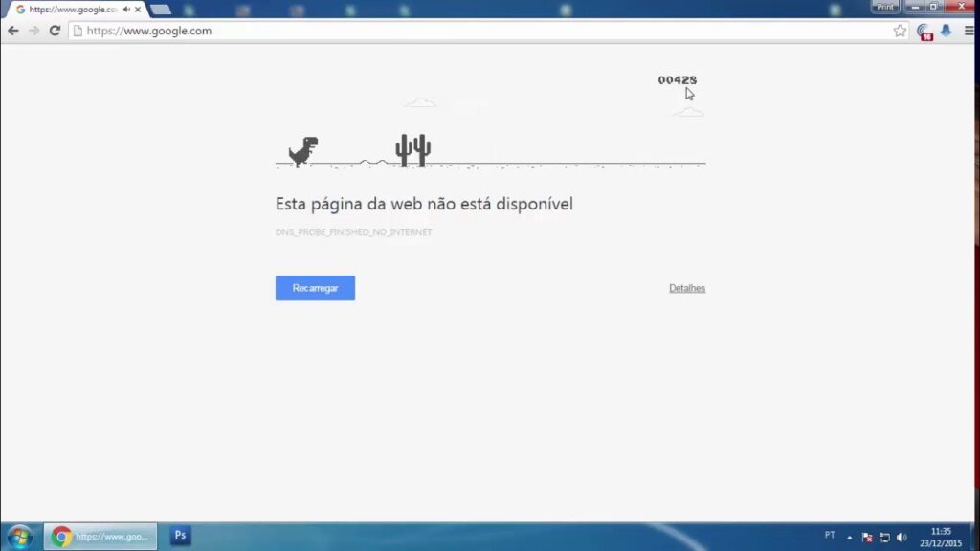Open a new tab with the new-tab button
This screenshot has width=980, height=551.
[x=161, y=10]
